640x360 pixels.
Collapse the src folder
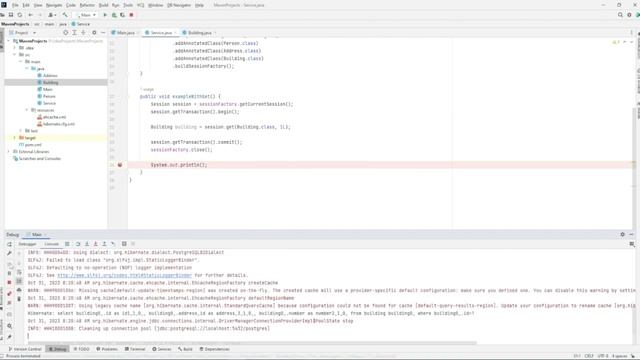pos(15,55)
